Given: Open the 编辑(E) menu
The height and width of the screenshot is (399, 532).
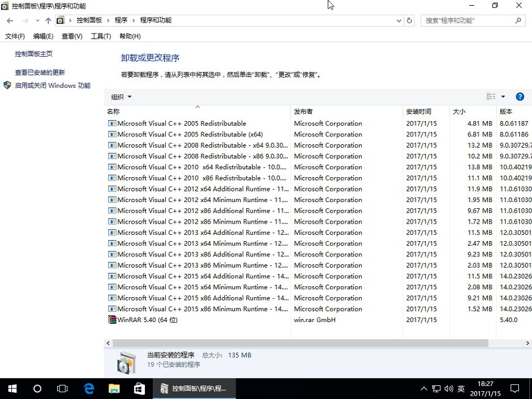Looking at the screenshot, I should [x=43, y=36].
